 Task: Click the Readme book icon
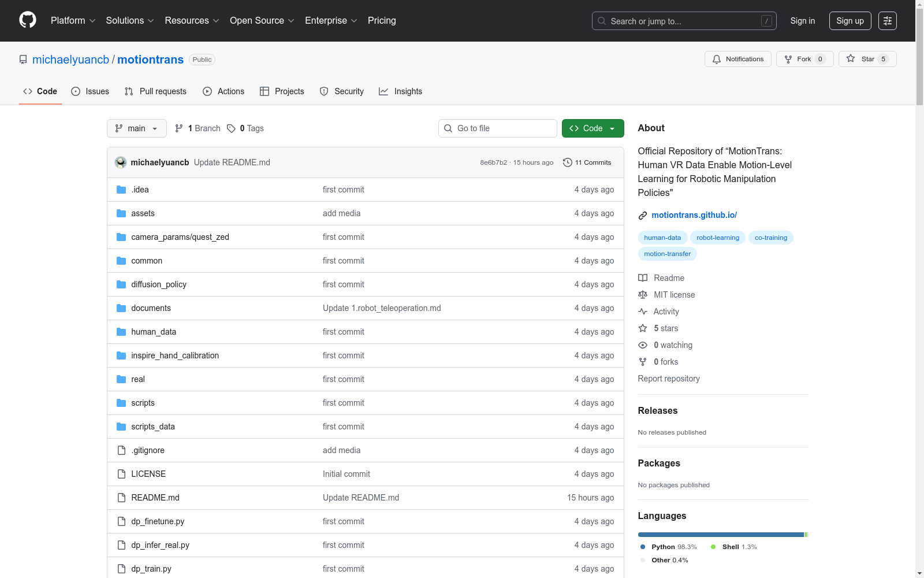point(643,278)
